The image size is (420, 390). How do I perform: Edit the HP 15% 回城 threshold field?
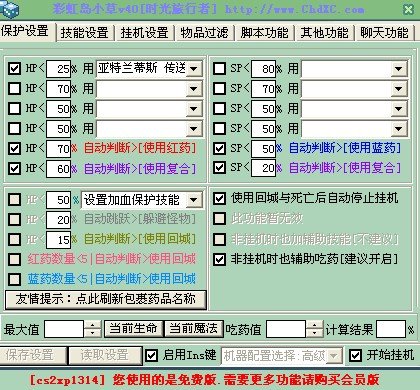click(x=58, y=240)
